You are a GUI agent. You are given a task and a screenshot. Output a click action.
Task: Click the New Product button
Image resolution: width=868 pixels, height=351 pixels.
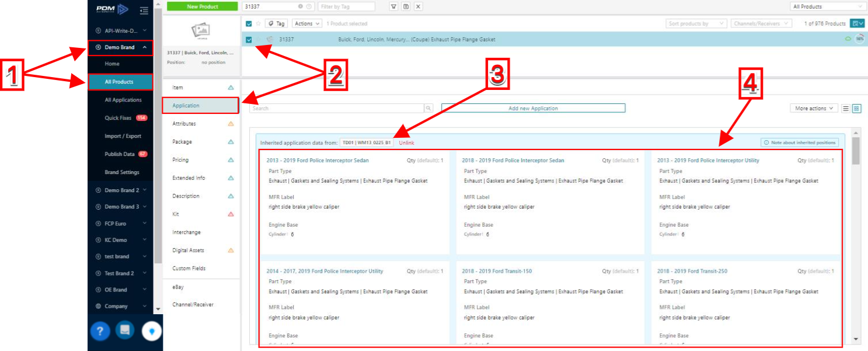[x=203, y=6]
